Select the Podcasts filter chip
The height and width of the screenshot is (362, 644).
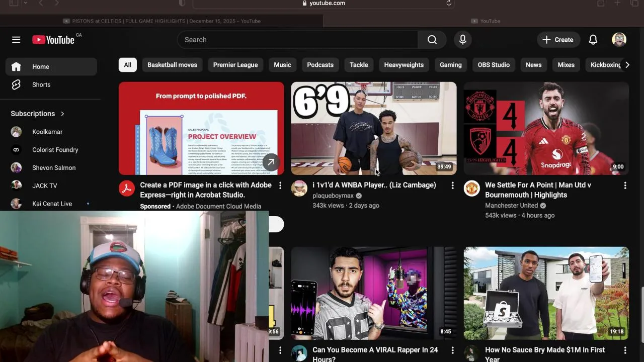point(320,65)
